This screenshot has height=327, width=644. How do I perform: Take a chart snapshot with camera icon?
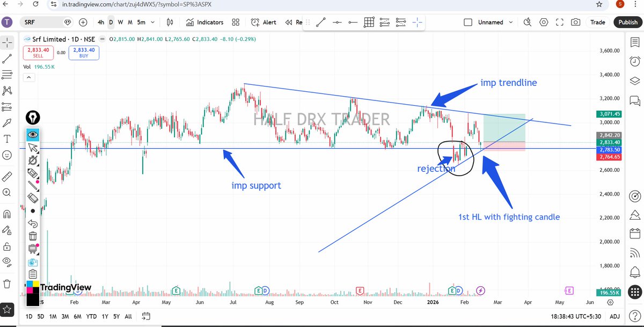tap(575, 22)
